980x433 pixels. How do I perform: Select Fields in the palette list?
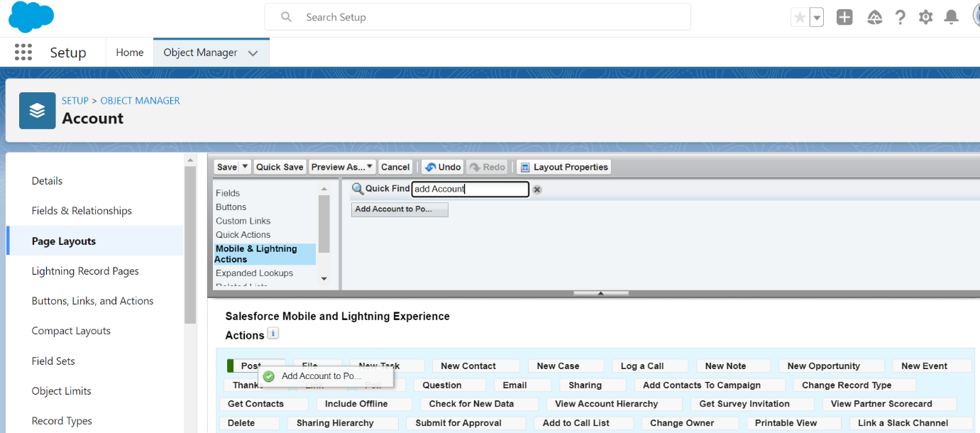[228, 193]
